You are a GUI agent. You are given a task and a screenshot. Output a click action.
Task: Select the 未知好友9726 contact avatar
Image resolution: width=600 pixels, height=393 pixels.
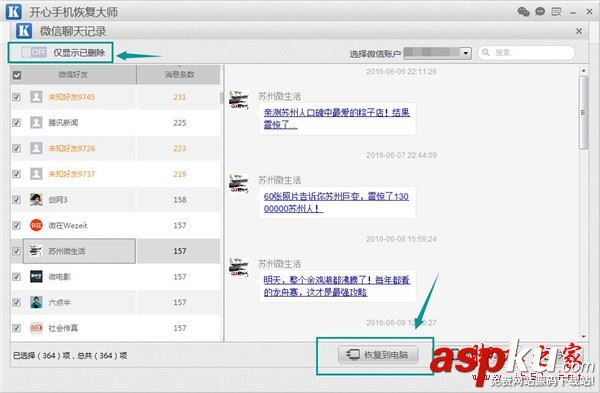tap(36, 148)
